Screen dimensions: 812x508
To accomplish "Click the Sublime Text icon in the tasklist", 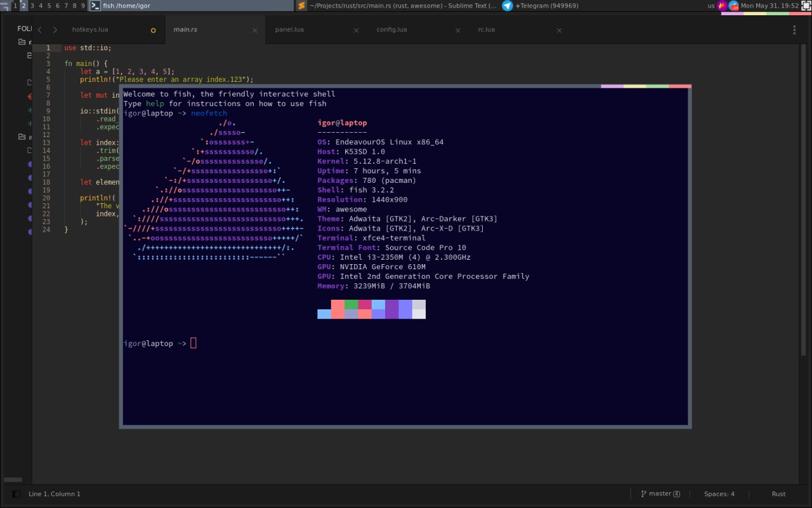I will point(301,6).
